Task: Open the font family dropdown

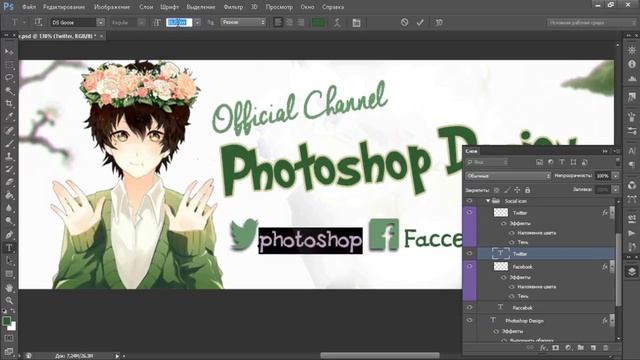Action: point(101,22)
